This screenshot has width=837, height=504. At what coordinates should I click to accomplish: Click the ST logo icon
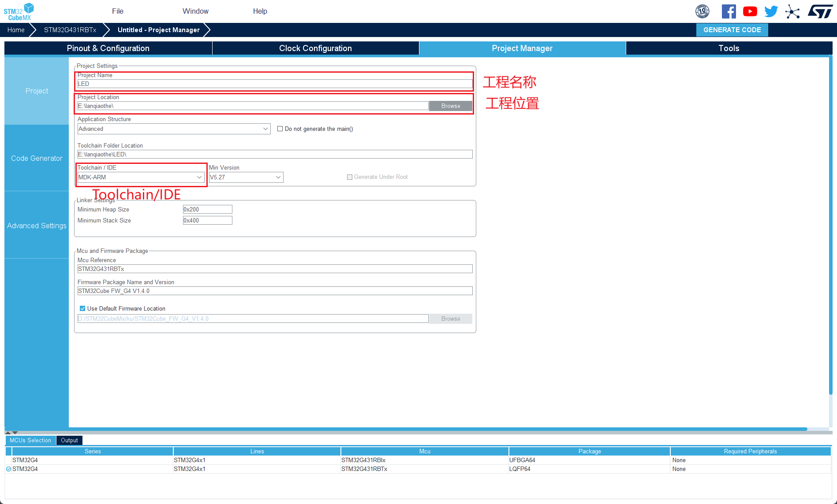click(x=820, y=11)
